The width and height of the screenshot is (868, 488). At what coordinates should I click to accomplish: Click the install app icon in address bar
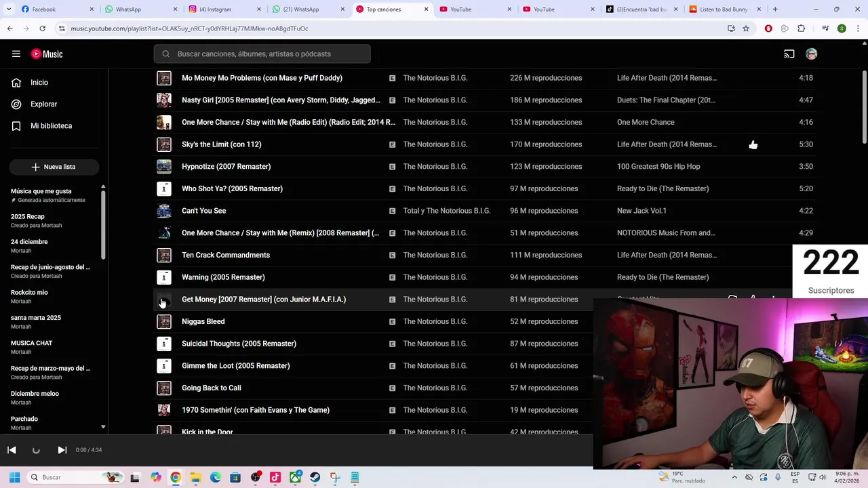[731, 28]
